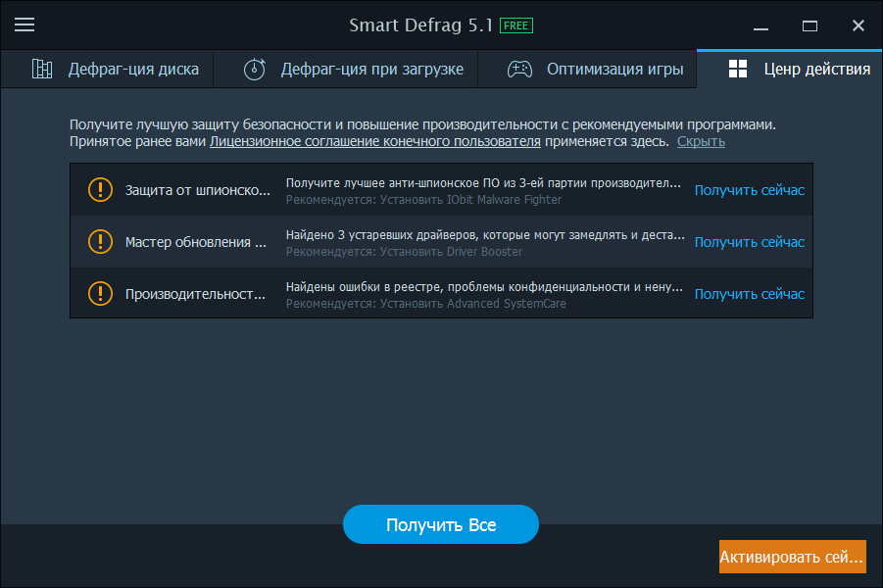The image size is (883, 588).
Task: Click the Получить Все button
Action: pyautogui.click(x=441, y=524)
